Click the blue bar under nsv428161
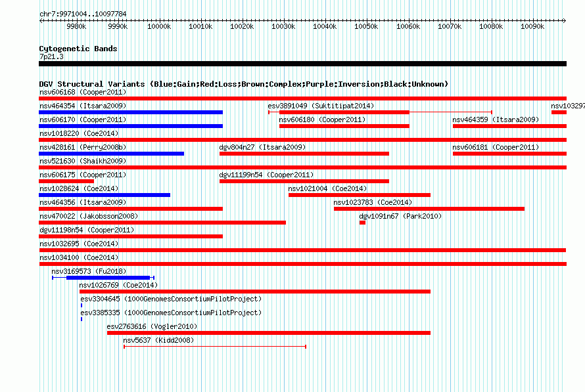Viewport: 585px width, 392px height. [111, 154]
